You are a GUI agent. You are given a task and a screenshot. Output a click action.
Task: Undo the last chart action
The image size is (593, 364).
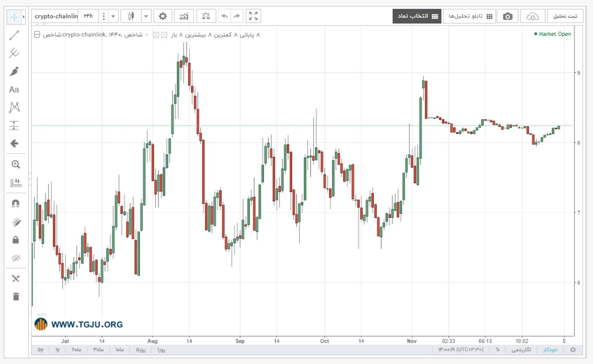point(225,16)
